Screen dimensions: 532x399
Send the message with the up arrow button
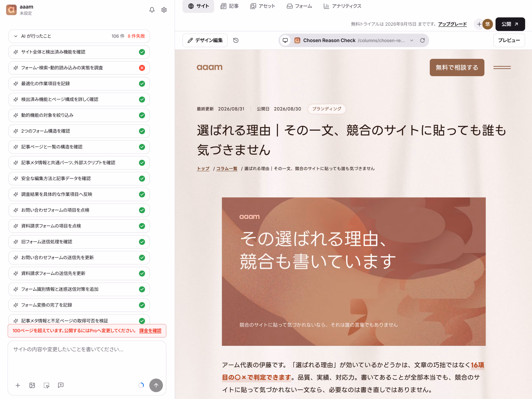tap(156, 385)
